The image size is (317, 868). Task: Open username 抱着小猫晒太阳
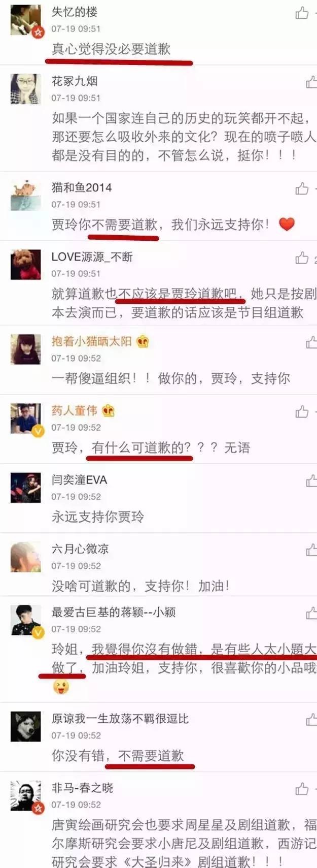click(x=91, y=341)
